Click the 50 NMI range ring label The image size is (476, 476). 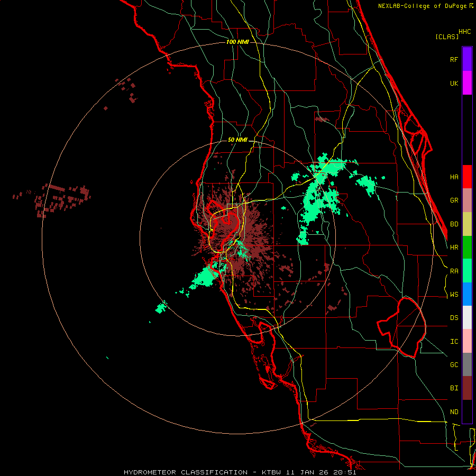click(x=237, y=140)
